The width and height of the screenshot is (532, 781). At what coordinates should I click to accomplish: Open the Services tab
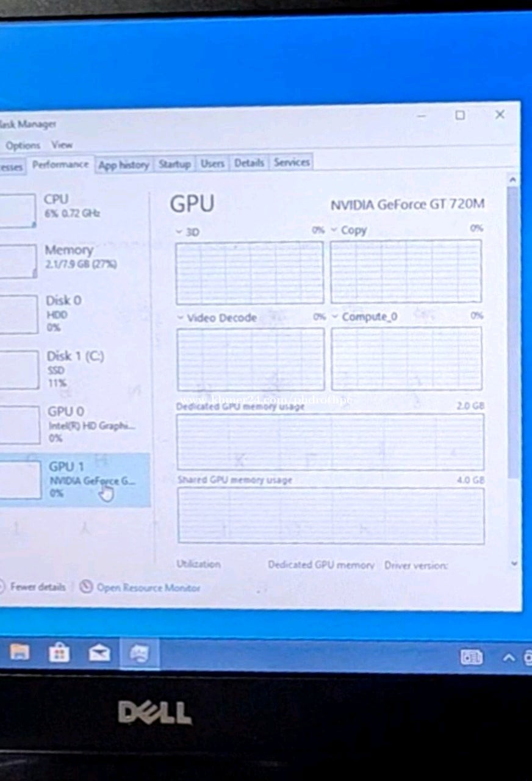click(x=291, y=162)
